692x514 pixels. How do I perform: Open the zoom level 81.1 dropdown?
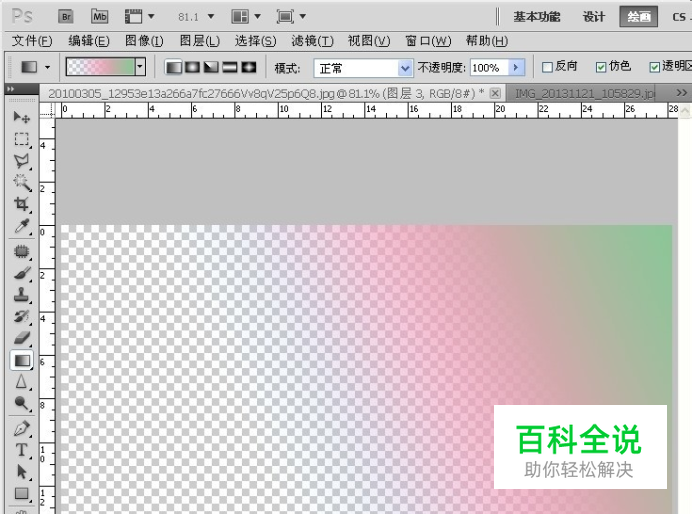tap(211, 17)
